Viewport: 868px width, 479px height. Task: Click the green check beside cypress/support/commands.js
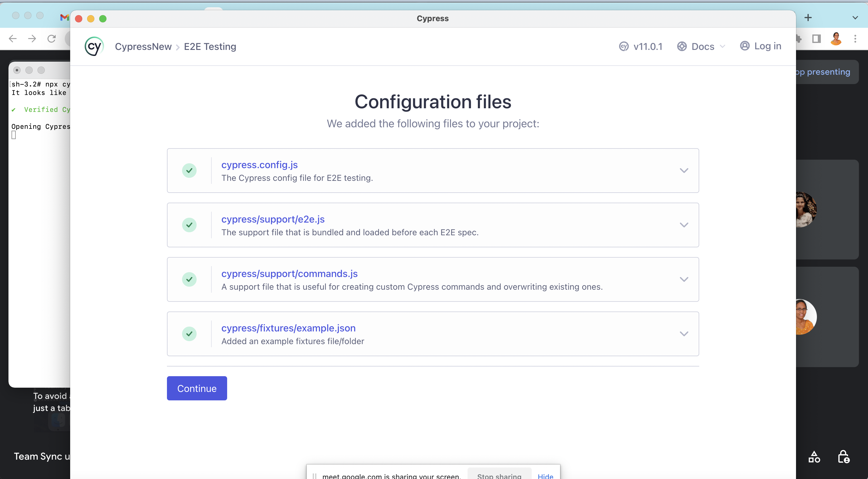point(189,280)
